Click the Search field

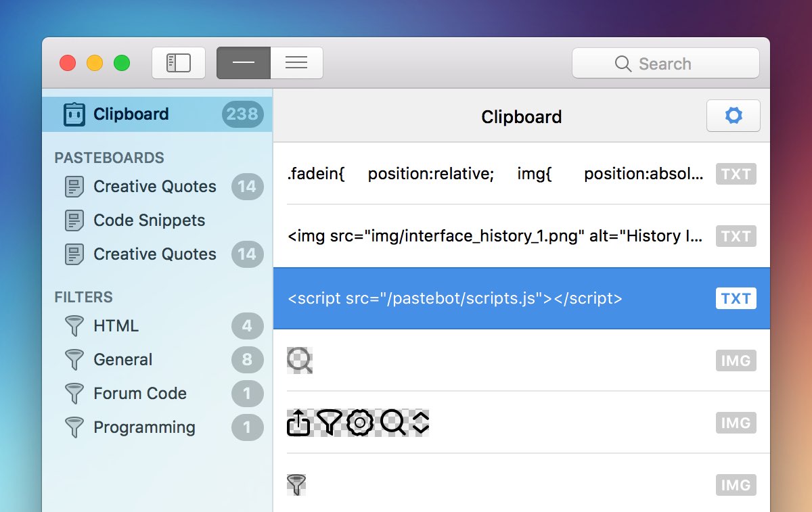click(665, 64)
